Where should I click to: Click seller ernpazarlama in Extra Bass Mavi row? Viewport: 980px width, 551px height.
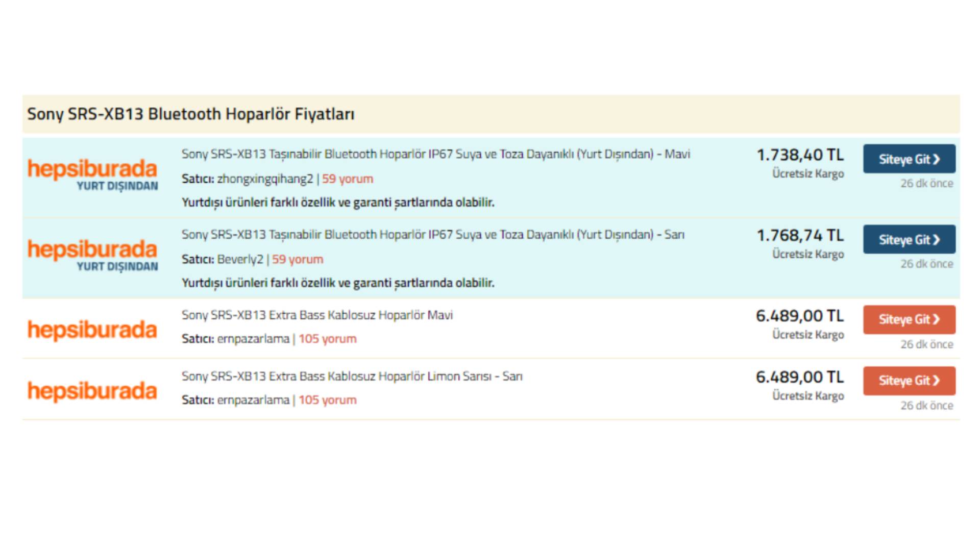[x=253, y=339]
